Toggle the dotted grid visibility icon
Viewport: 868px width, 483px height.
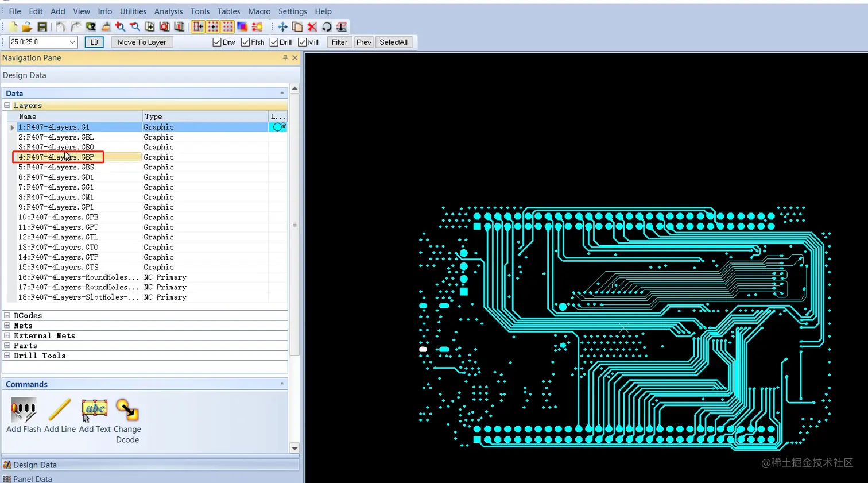tap(228, 26)
